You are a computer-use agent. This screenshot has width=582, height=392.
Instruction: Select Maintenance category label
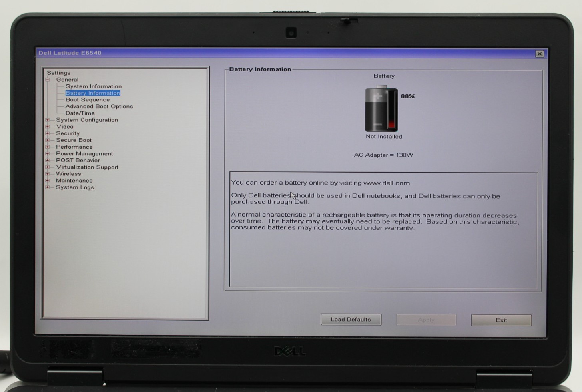pyautogui.click(x=74, y=181)
